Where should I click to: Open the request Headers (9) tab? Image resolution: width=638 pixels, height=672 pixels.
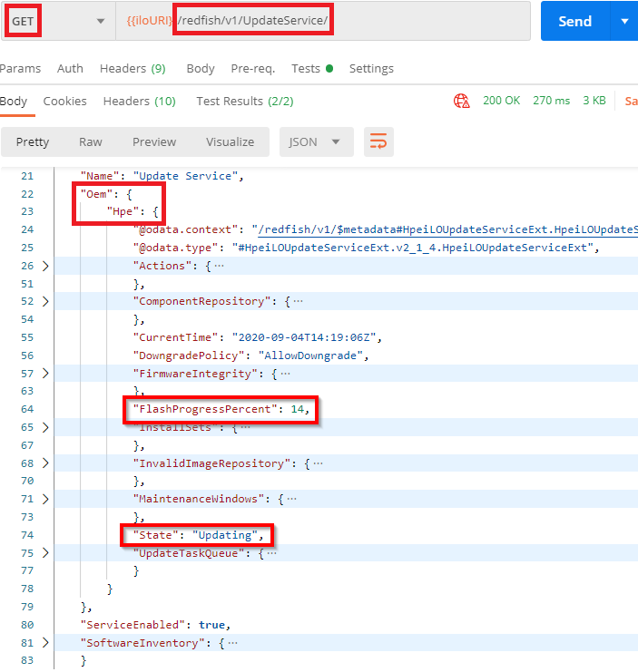click(x=133, y=69)
